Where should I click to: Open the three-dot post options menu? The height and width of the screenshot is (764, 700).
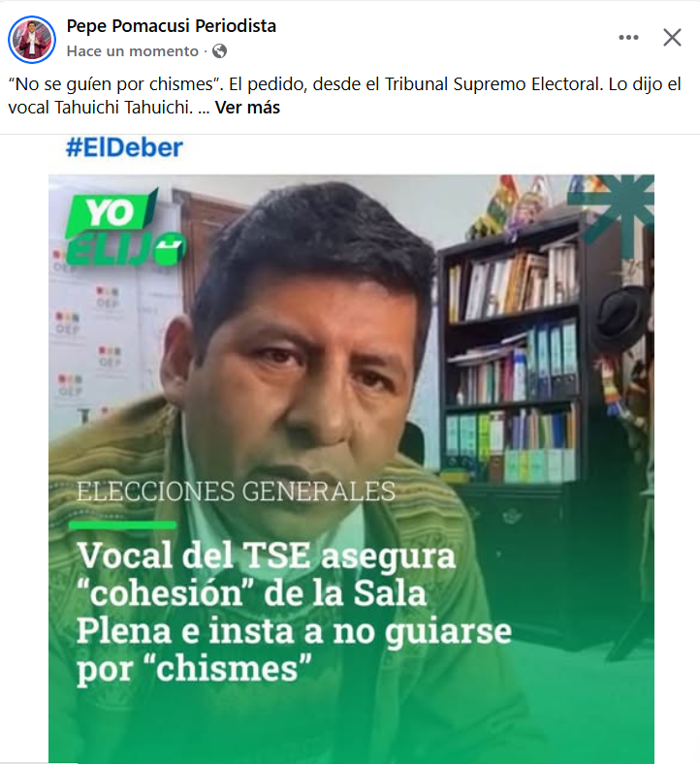click(x=628, y=38)
